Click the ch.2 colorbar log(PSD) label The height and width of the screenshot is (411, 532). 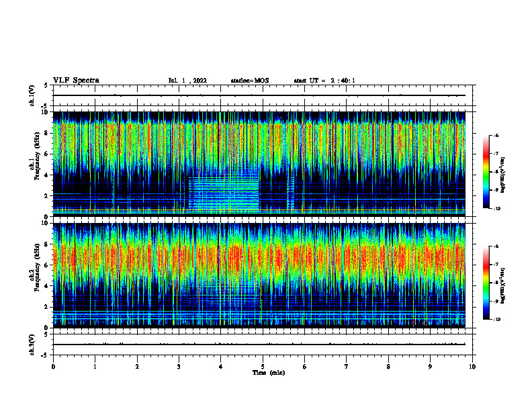coord(503,285)
